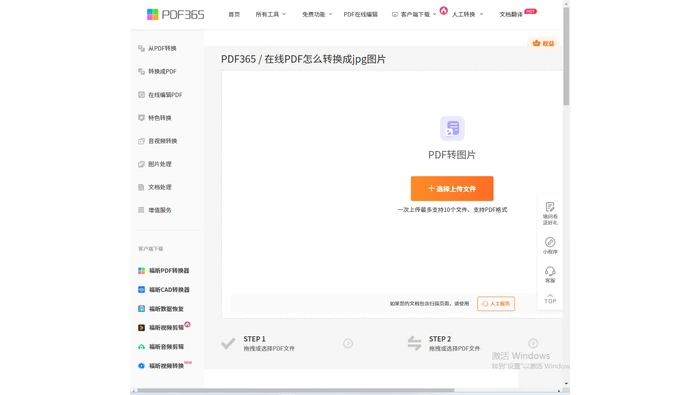The width and height of the screenshot is (700, 395).
Task: Select 文档处理 text in the sidebar
Action: [x=160, y=187]
